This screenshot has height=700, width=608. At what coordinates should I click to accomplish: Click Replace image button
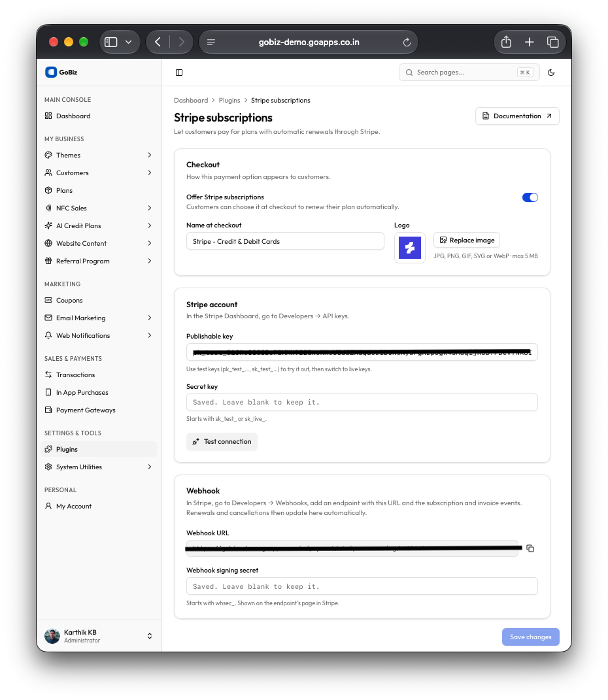[467, 240]
